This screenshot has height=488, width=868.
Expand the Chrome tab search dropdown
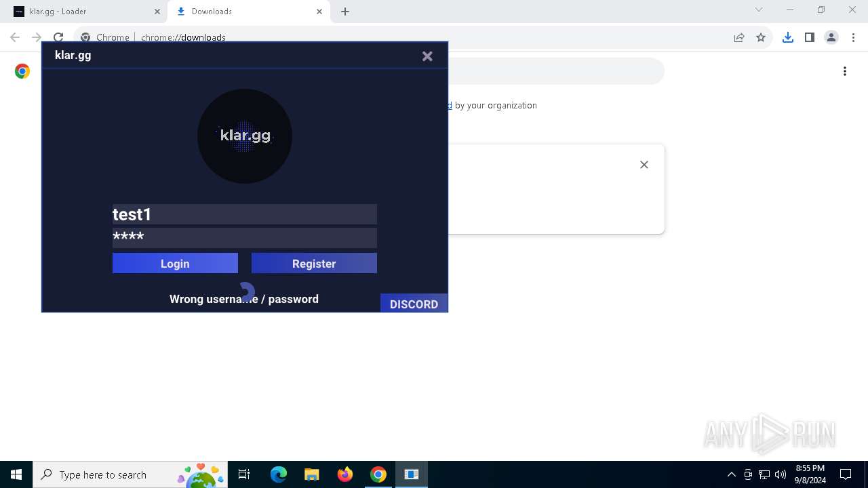pos(759,10)
